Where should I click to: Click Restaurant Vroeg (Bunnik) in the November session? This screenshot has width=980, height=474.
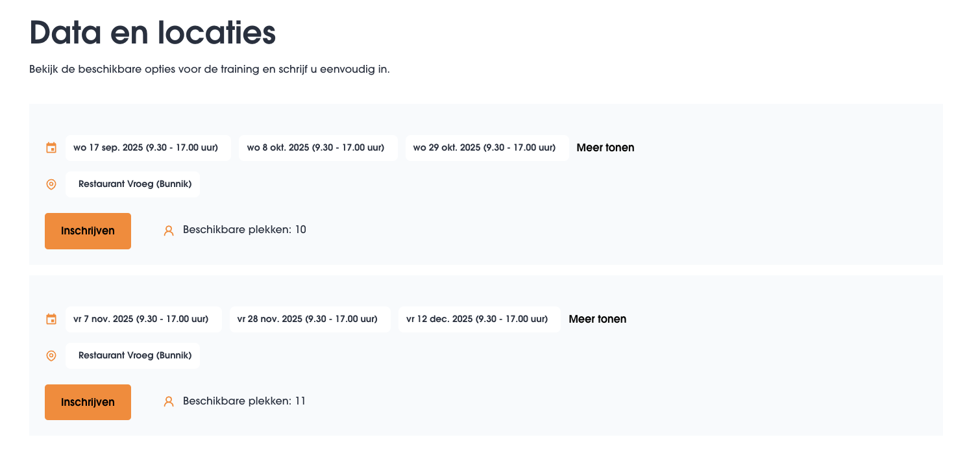[x=134, y=356]
